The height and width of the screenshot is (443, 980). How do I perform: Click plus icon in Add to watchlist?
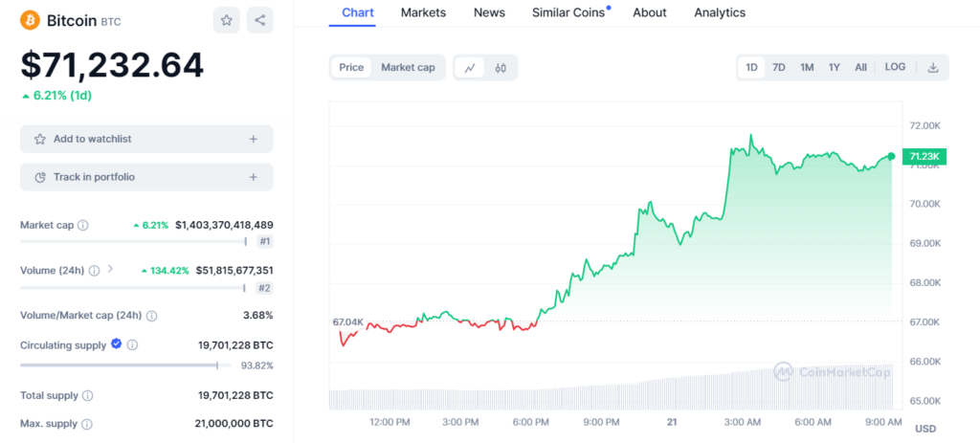click(253, 139)
